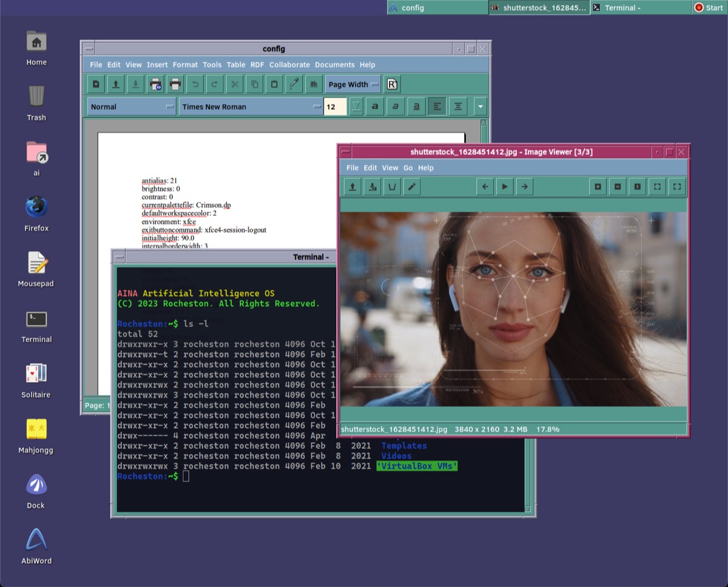Open the Collaborate menu in AbiWord
This screenshot has height=587, width=728.
[x=289, y=64]
